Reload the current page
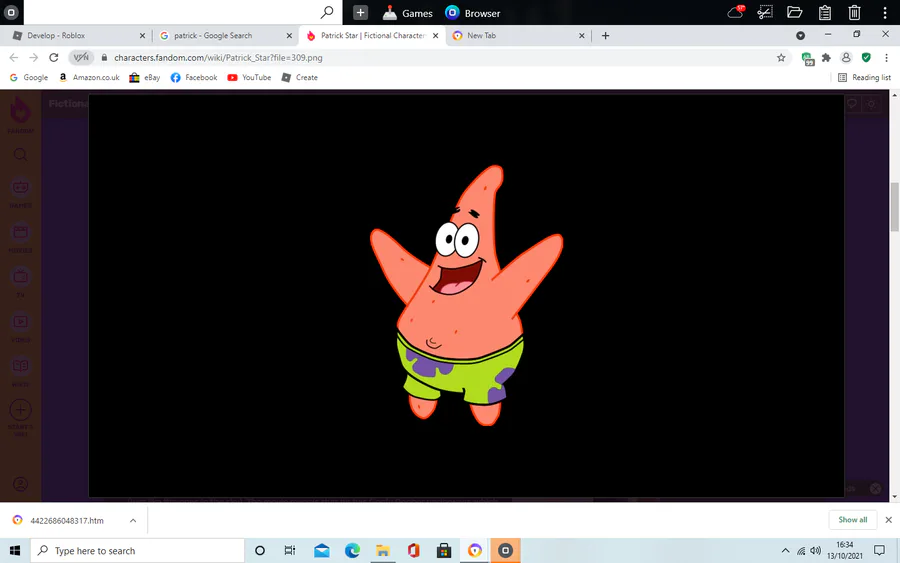 coord(53,57)
